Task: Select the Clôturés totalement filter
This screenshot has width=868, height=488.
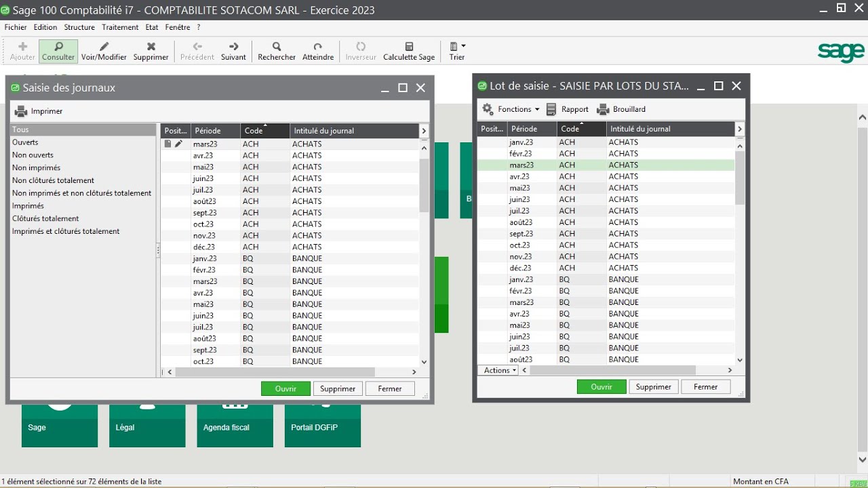Action: pyautogui.click(x=45, y=219)
